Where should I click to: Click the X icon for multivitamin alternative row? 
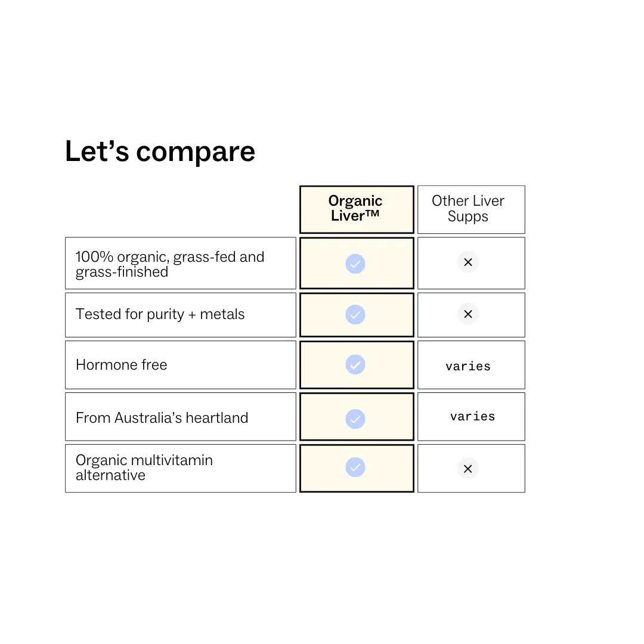click(468, 469)
